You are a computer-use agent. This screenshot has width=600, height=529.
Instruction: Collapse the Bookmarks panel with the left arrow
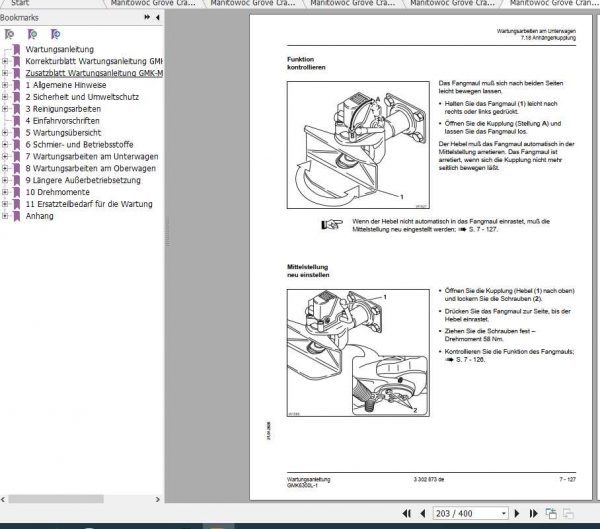[x=158, y=17]
